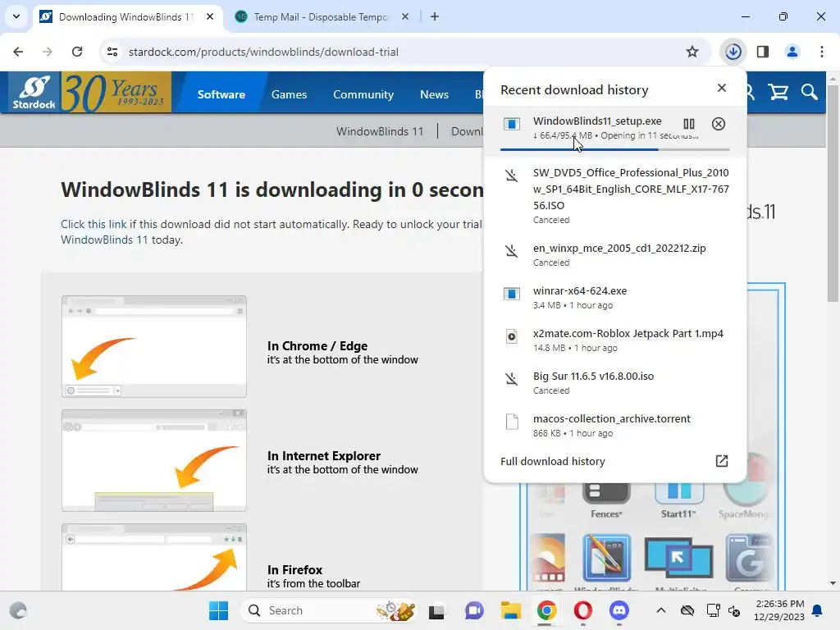This screenshot has height=630, width=840.
Task: Open File Explorer from the taskbar
Action: pyautogui.click(x=510, y=610)
